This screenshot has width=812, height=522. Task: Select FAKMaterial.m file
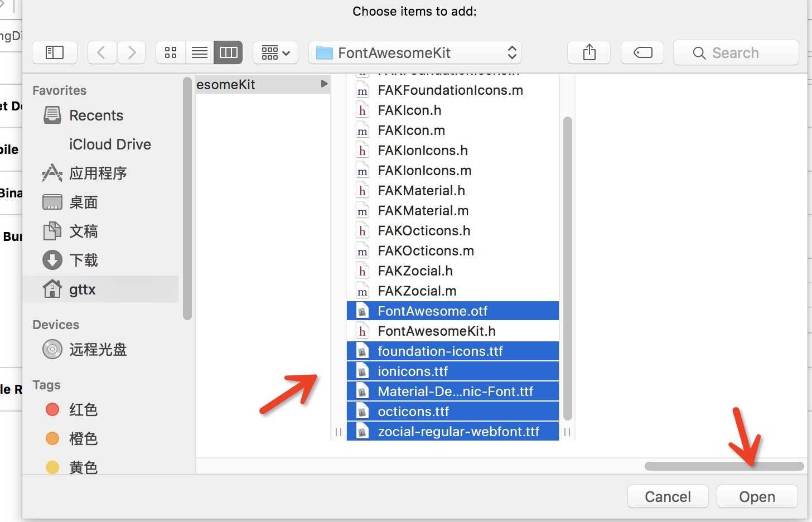tap(452, 211)
